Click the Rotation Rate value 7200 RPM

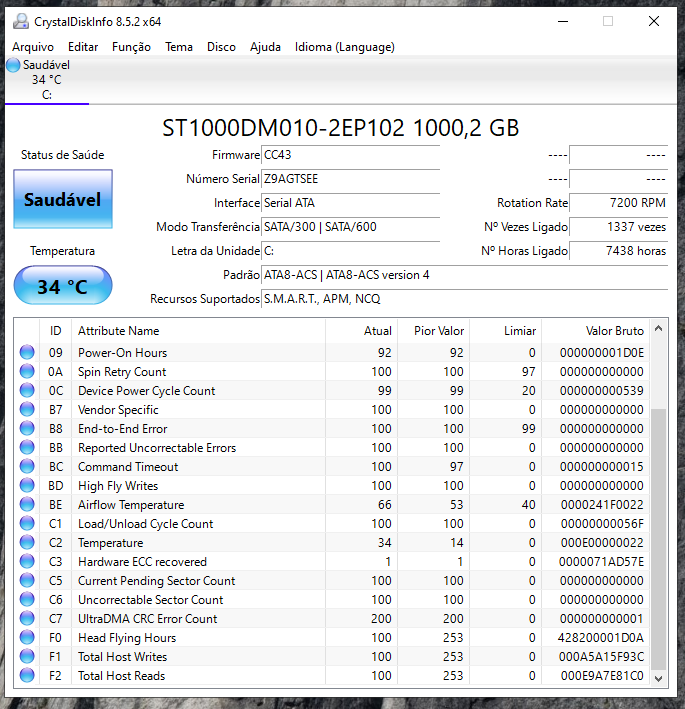click(x=619, y=203)
